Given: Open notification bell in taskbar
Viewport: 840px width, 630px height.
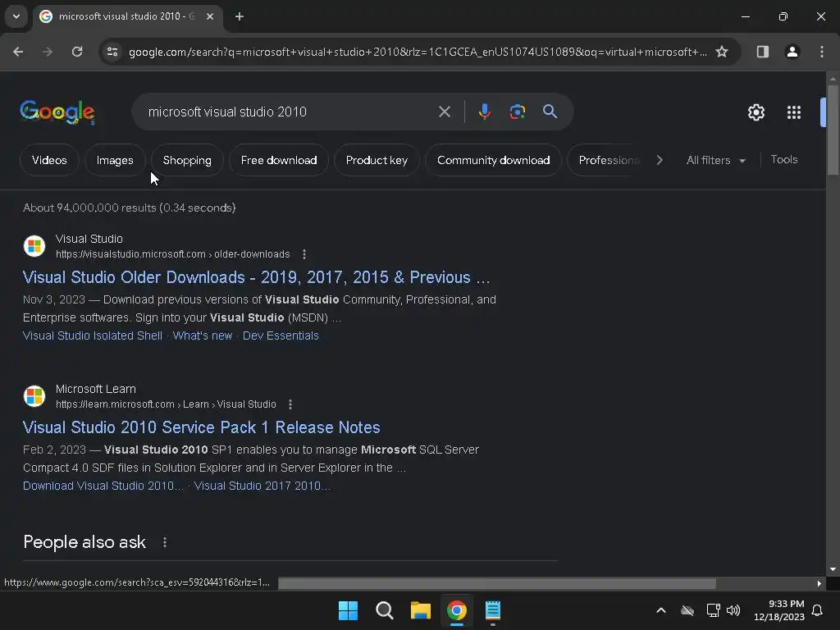Looking at the screenshot, I should click(x=818, y=610).
